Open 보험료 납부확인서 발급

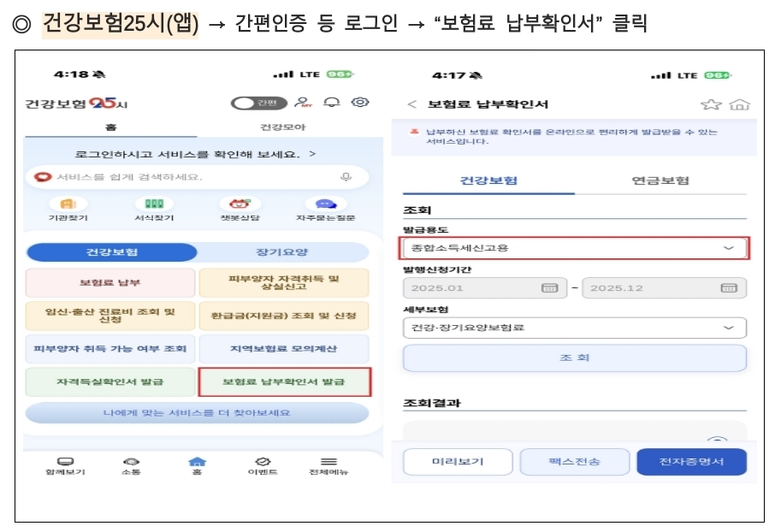284,381
